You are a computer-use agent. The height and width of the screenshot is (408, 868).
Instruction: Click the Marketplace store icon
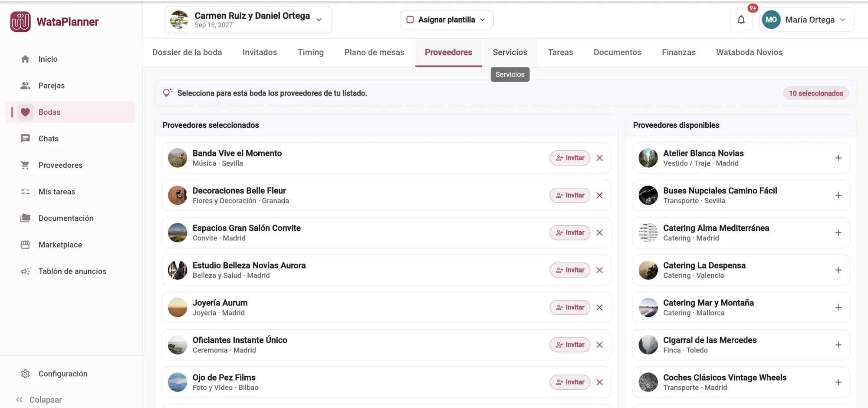pos(25,245)
